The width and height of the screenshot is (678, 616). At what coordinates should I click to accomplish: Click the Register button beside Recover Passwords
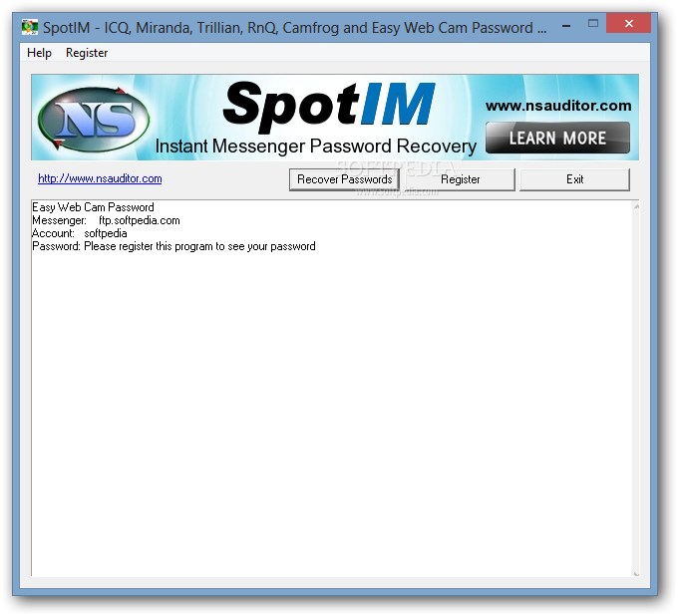460,179
